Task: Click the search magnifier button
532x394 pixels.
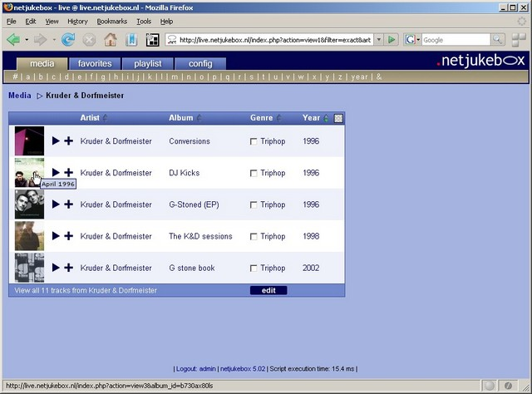Action: (497, 40)
